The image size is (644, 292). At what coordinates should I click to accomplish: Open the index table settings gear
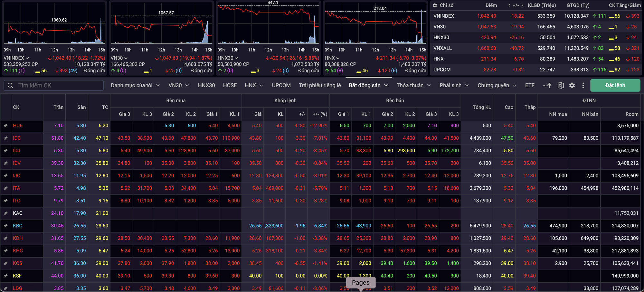tap(435, 5)
